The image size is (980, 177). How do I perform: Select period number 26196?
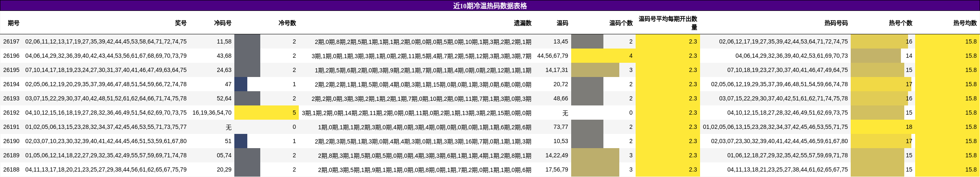click(11, 56)
